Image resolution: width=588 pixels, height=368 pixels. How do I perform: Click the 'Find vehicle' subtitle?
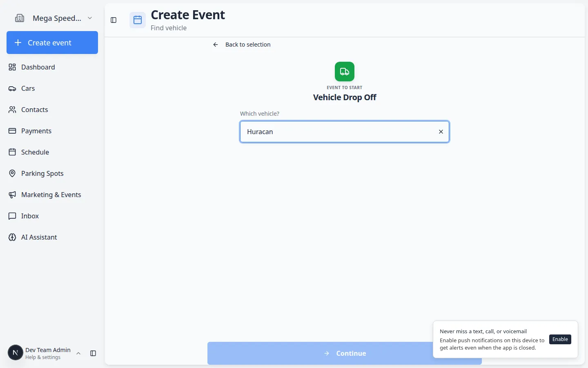169,28
